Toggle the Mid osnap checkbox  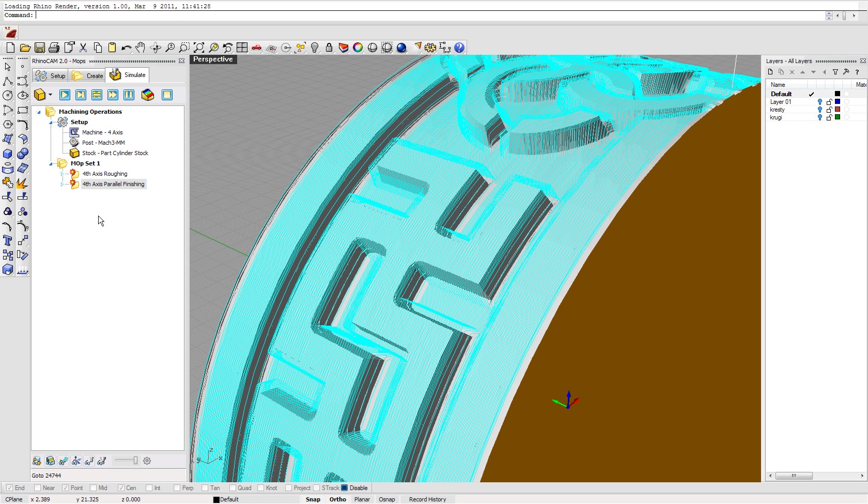pyautogui.click(x=94, y=488)
